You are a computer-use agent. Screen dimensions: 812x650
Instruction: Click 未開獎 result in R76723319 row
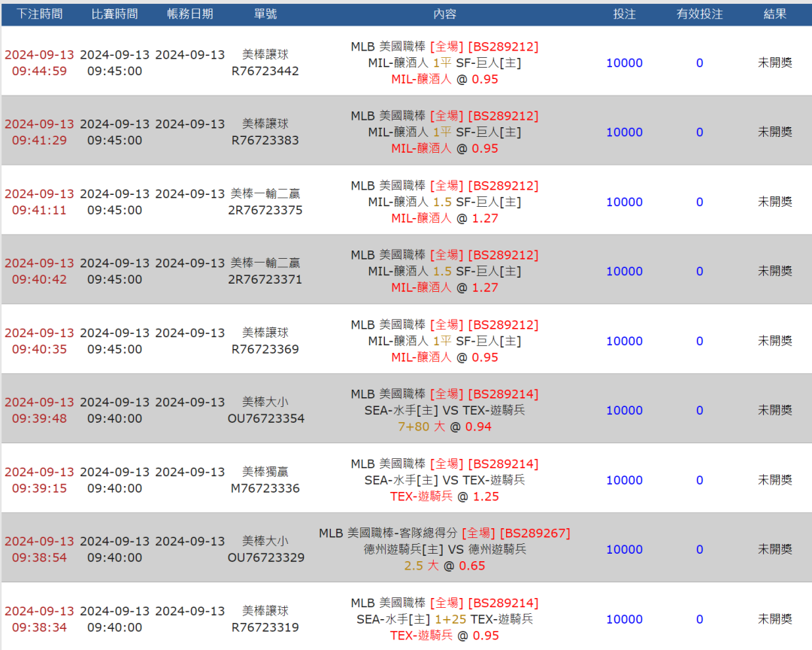pyautogui.click(x=774, y=619)
